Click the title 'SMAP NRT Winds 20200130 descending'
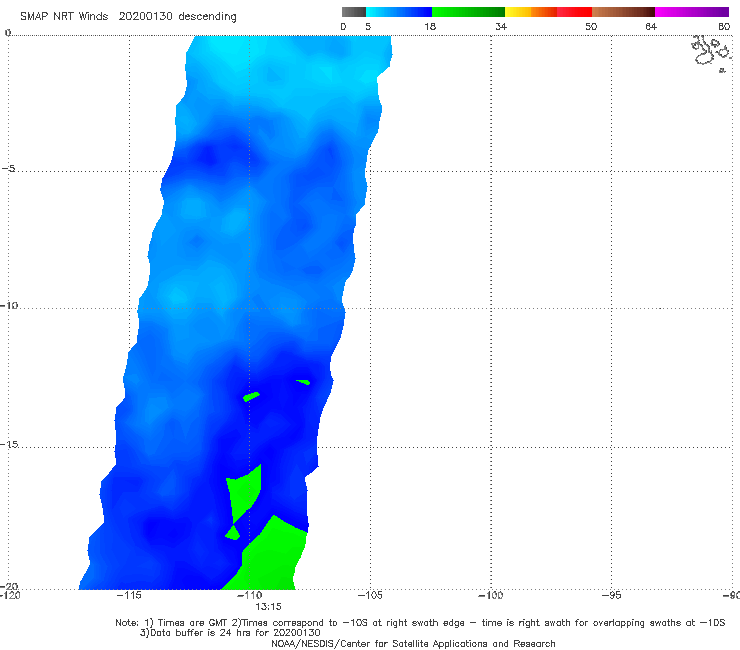The image size is (740, 650). point(128,17)
